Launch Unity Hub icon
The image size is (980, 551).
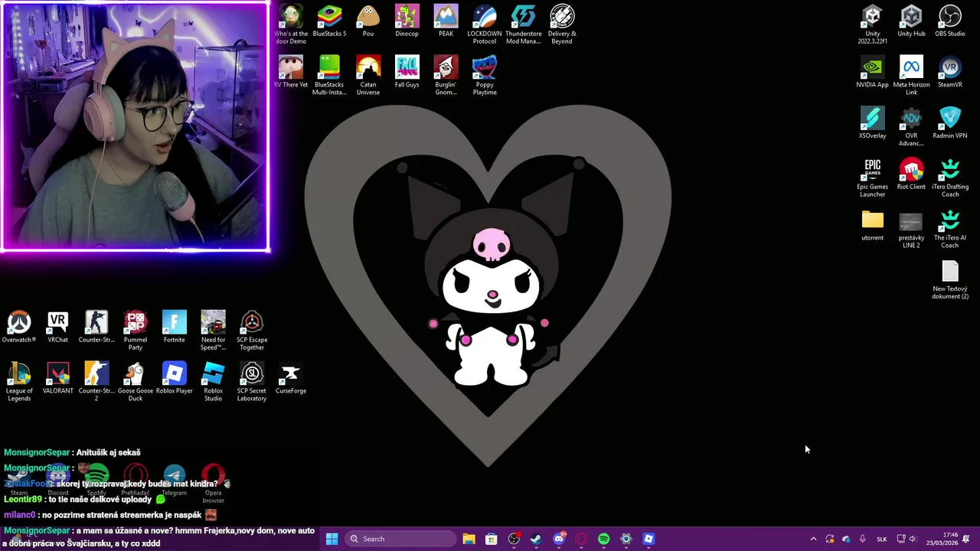pyautogui.click(x=911, y=21)
